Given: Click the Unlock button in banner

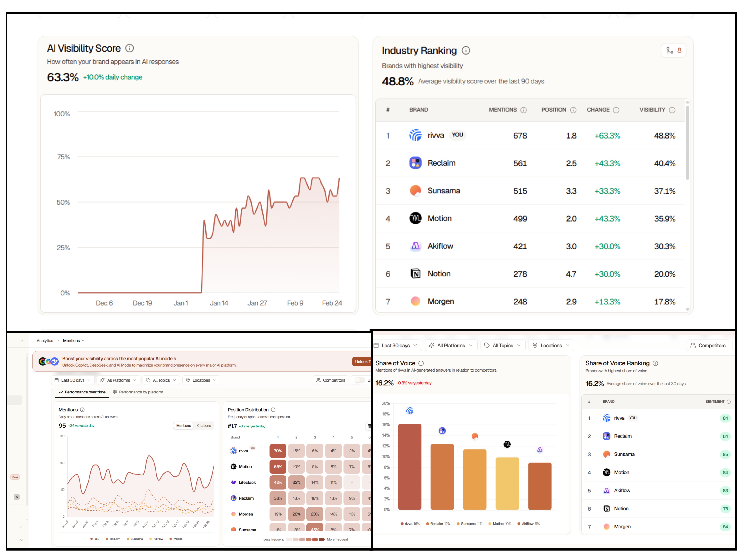Looking at the screenshot, I should [362, 362].
